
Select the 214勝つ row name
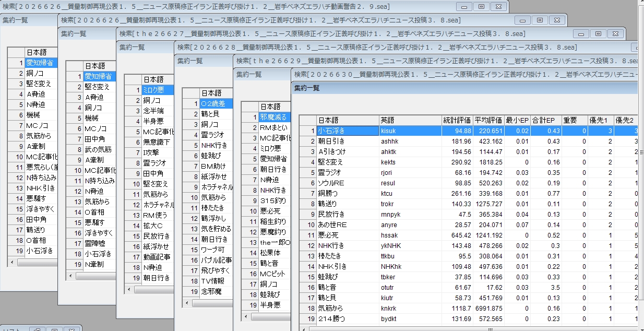[348, 318]
